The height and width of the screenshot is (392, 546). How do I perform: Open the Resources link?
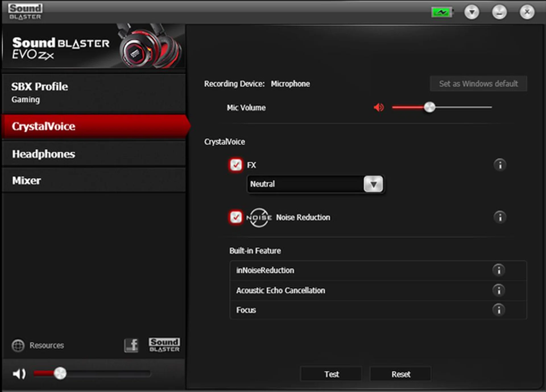46,345
